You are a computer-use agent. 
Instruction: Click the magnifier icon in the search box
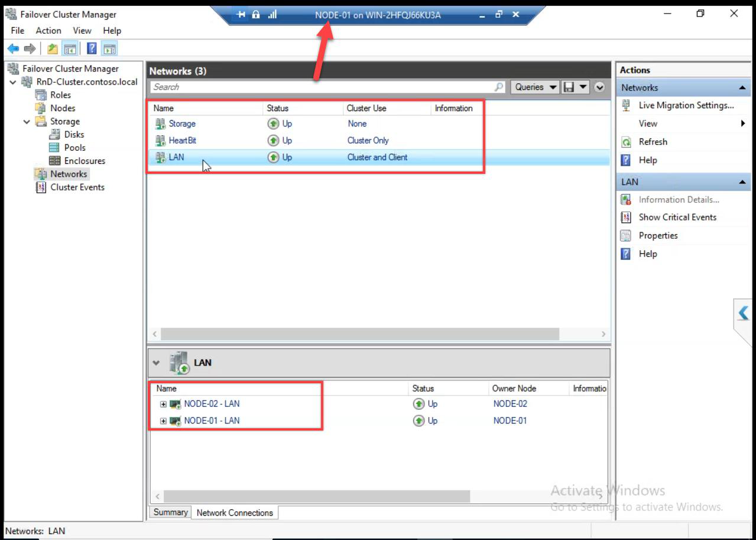(499, 87)
